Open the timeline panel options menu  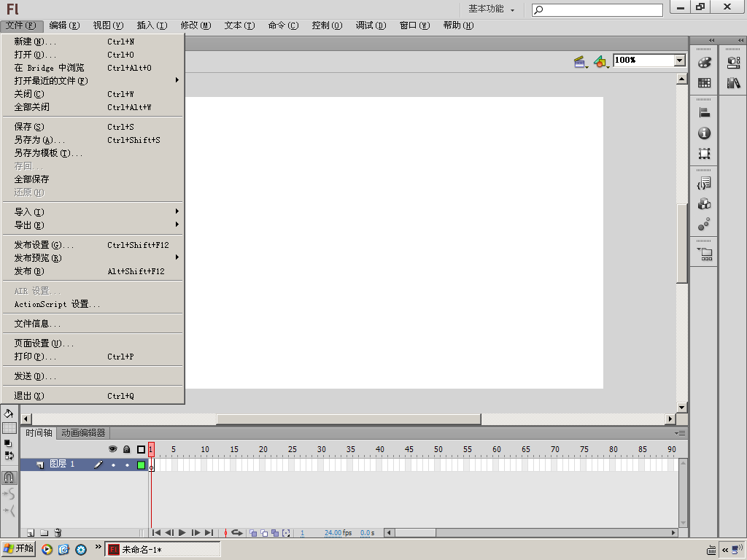coord(680,433)
